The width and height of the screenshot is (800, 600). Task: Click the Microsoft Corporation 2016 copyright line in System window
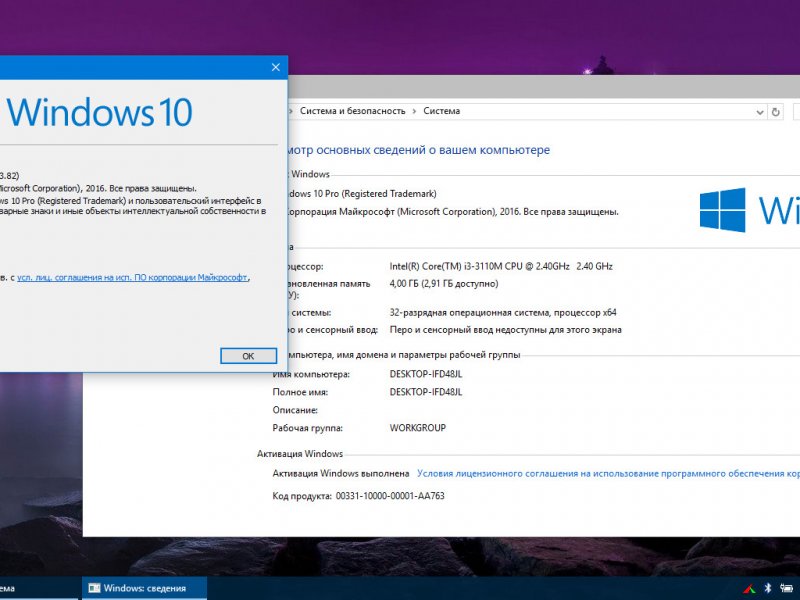pyautogui.click(x=453, y=212)
